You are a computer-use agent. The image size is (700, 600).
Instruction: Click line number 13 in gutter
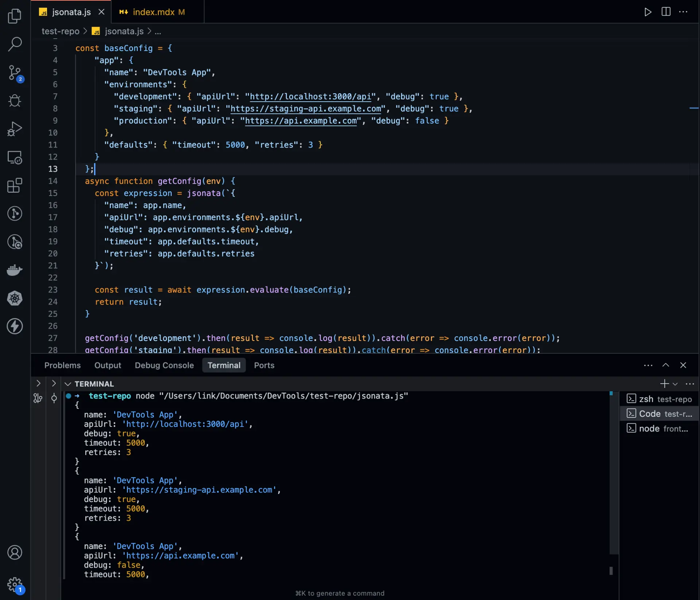click(53, 169)
